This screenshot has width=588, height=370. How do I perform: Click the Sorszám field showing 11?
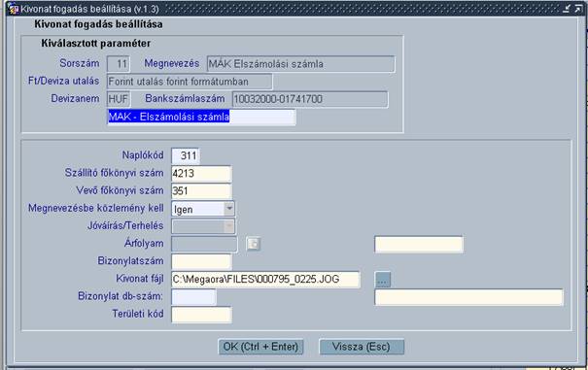coord(119,64)
